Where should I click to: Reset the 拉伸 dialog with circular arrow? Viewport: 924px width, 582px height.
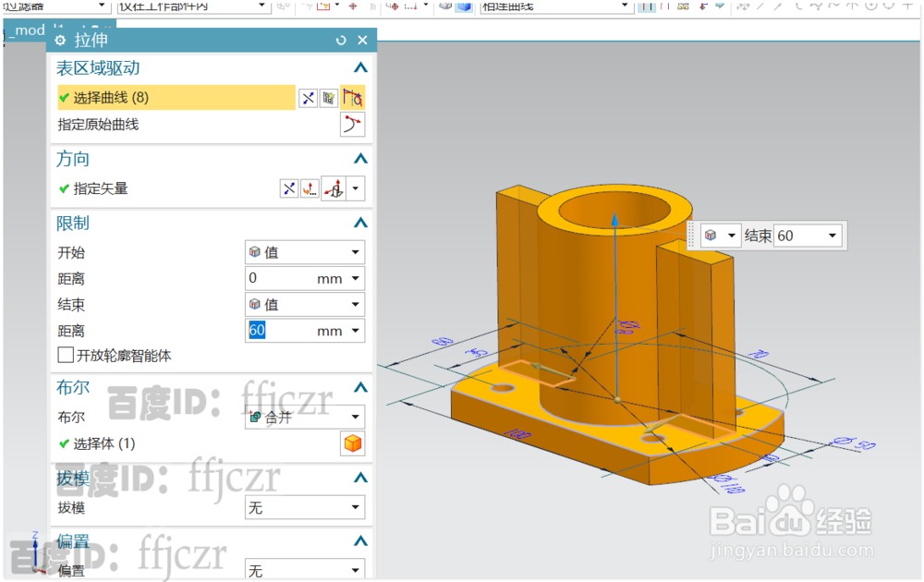(341, 40)
